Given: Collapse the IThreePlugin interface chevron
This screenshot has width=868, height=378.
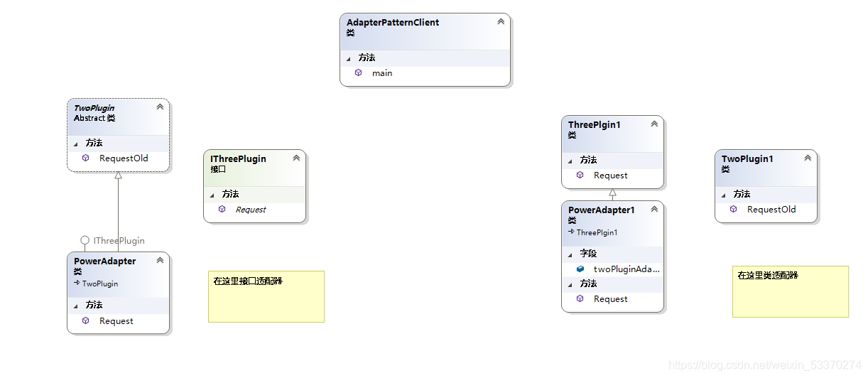Looking at the screenshot, I should 296,158.
